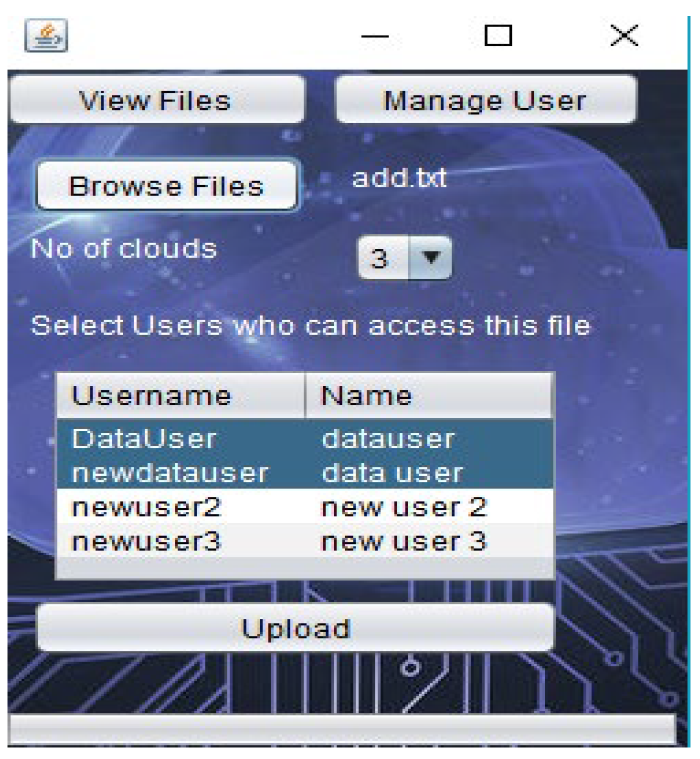Select the newdatauser row in the user table
This screenshot has width=700, height=759.
[170, 473]
